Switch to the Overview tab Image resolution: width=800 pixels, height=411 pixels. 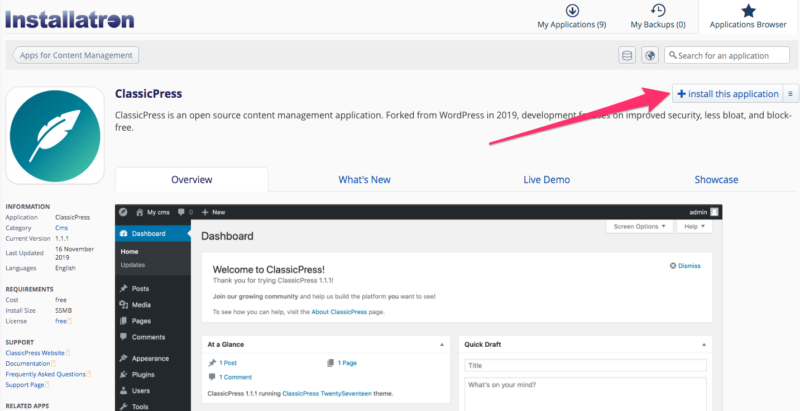pyautogui.click(x=192, y=179)
